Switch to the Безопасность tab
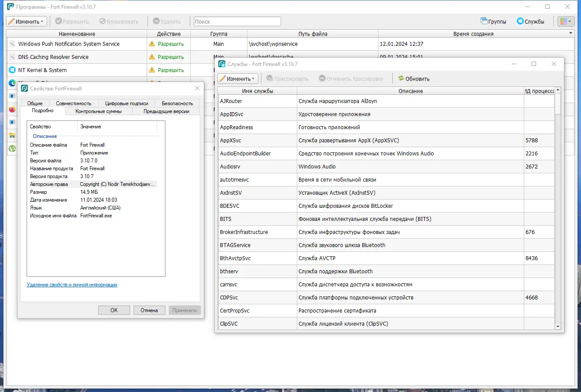The height and width of the screenshot is (392, 581). tap(176, 103)
